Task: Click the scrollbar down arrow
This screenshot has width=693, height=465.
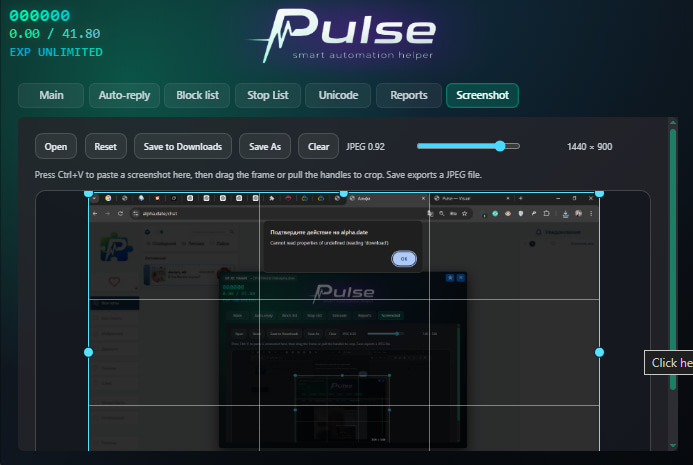Action: coord(673,445)
